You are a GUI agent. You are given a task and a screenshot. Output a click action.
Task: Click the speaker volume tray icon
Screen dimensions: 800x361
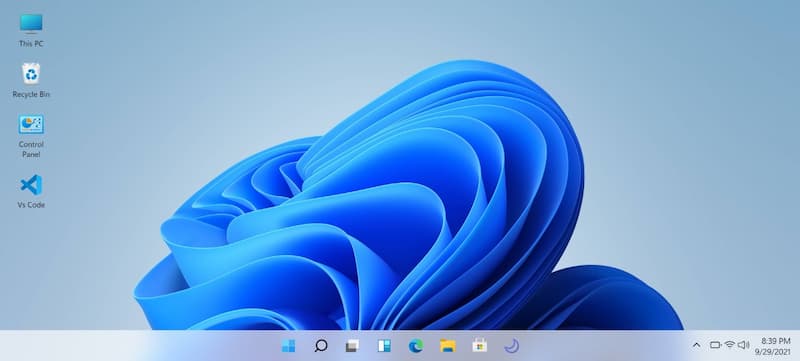coord(743,345)
